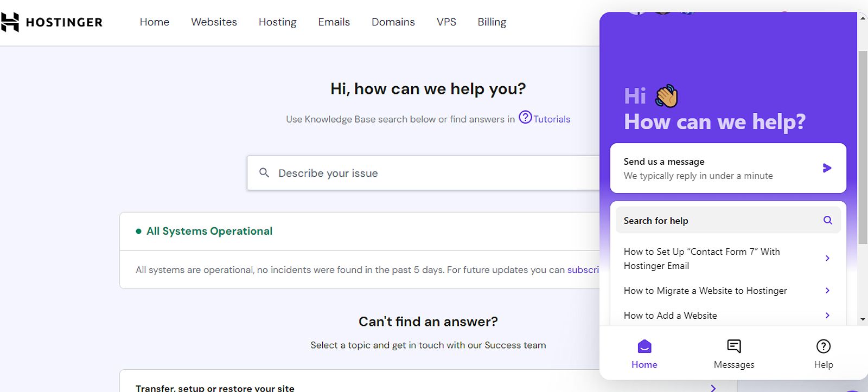The height and width of the screenshot is (392, 868).
Task: Click the Can't find an answer? heading
Action: [428, 322]
